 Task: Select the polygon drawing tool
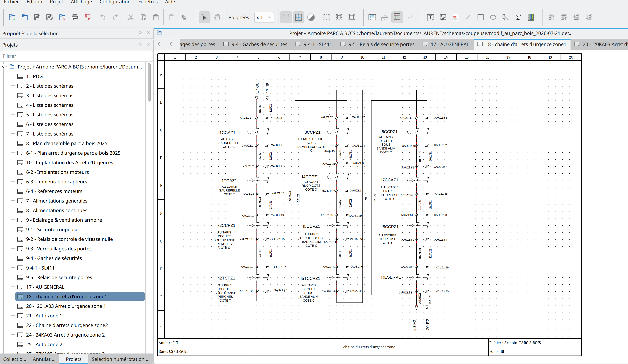[x=506, y=17]
